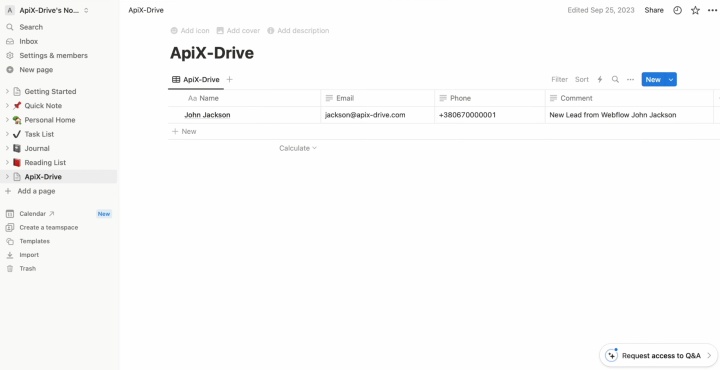Add a row with + New below the table
Image resolution: width=720 pixels, height=370 pixels.
tap(184, 131)
